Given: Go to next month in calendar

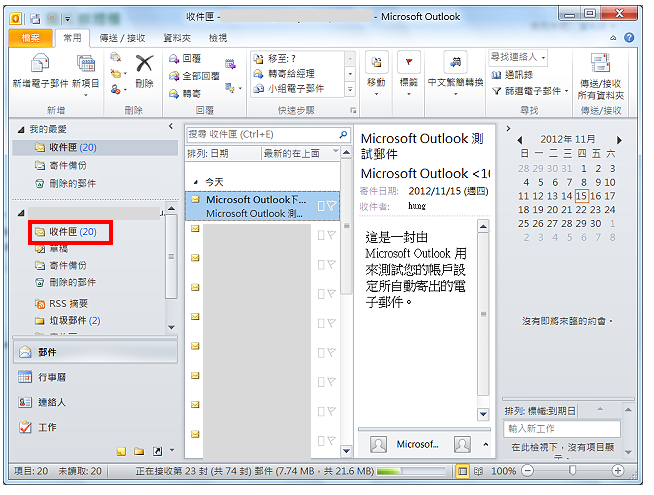Looking at the screenshot, I should click(619, 140).
